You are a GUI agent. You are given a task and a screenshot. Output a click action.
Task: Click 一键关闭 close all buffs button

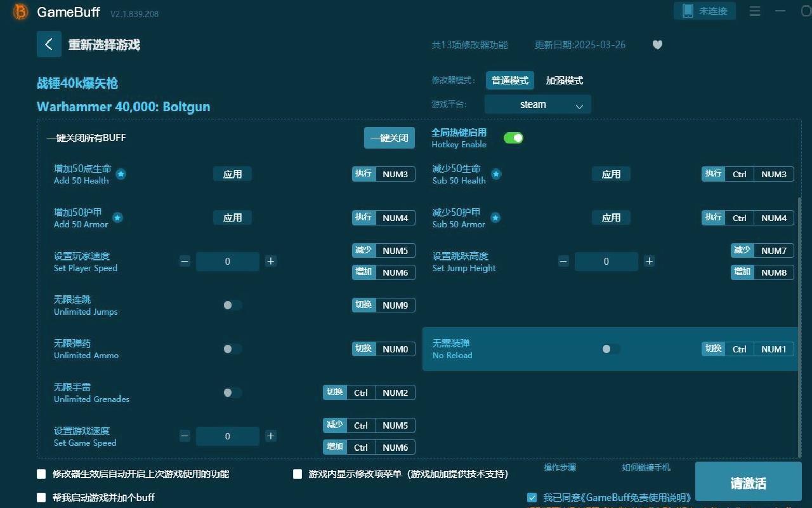click(390, 138)
